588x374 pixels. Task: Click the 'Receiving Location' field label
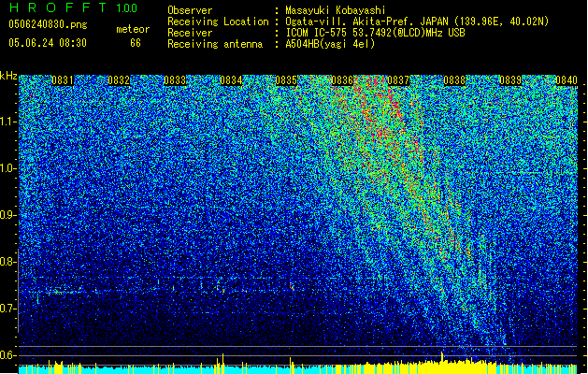218,22
